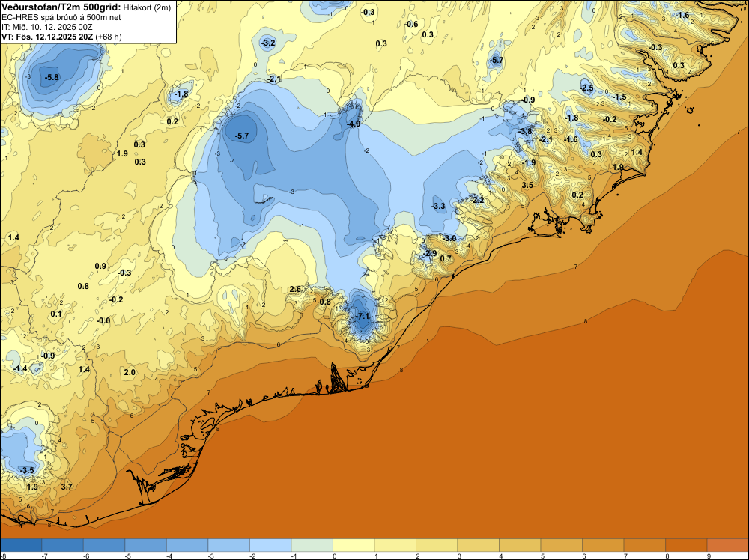Image resolution: width=749 pixels, height=560 pixels.
Task: Pick the legend swatch between 1 and 2
Action: [395, 545]
